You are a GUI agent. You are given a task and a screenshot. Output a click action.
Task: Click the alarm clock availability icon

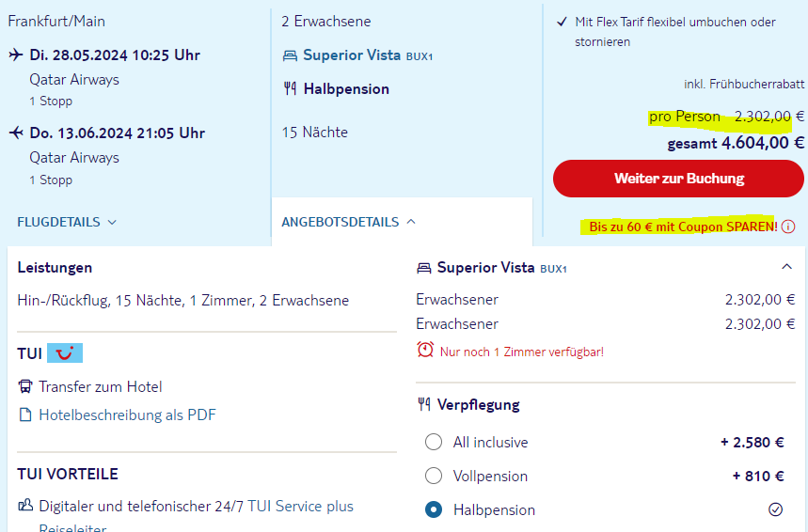425,350
